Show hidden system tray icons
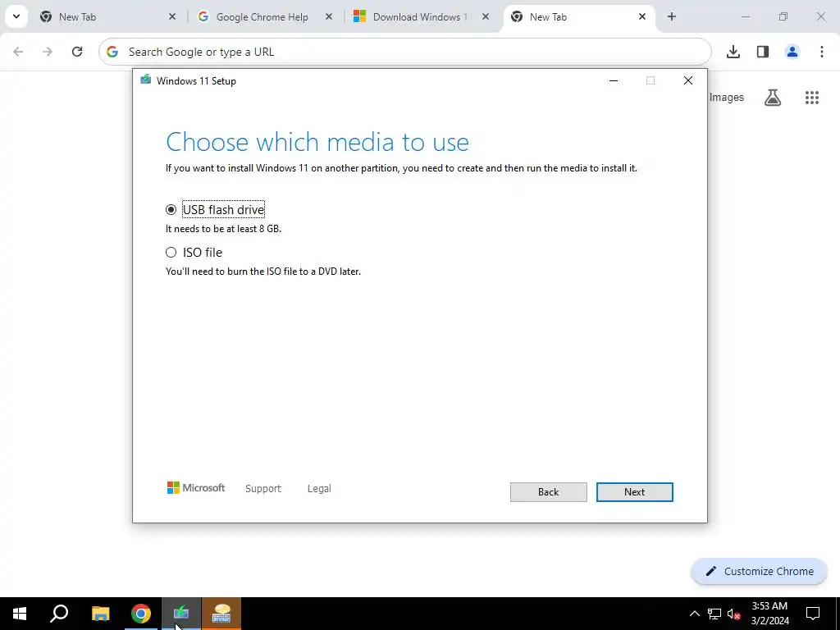The image size is (840, 630). pyautogui.click(x=694, y=614)
